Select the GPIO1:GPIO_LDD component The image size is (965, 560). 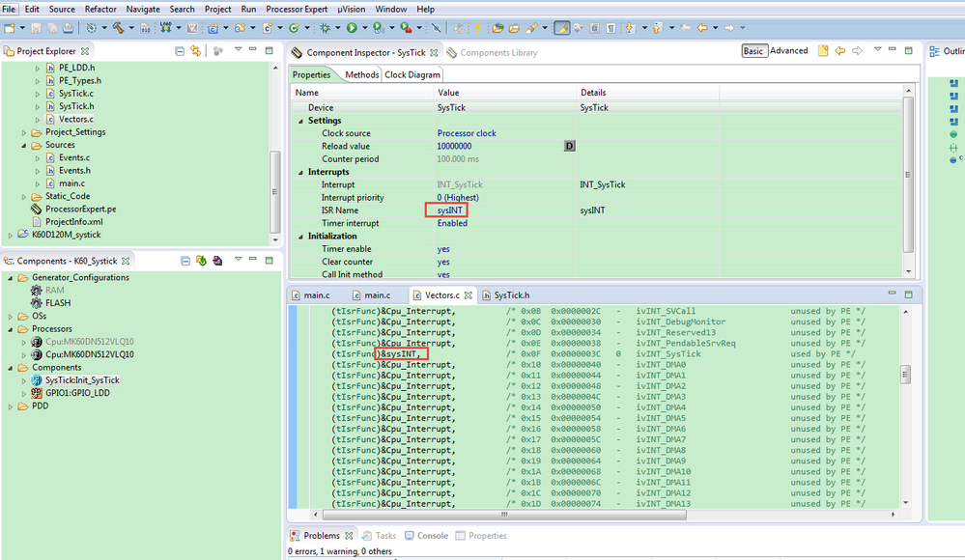pos(77,393)
